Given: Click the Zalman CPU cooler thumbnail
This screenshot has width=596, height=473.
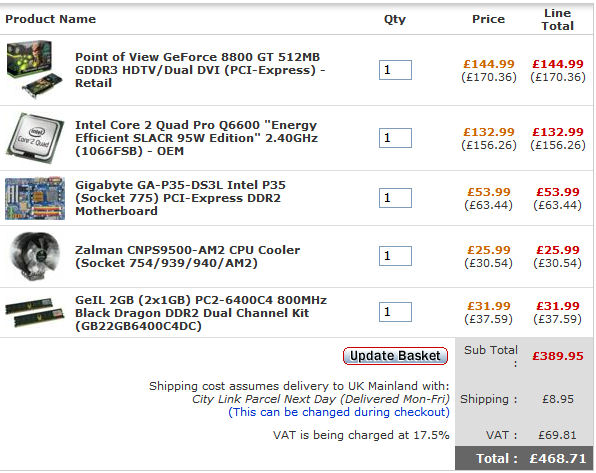Looking at the screenshot, I should 35,256.
